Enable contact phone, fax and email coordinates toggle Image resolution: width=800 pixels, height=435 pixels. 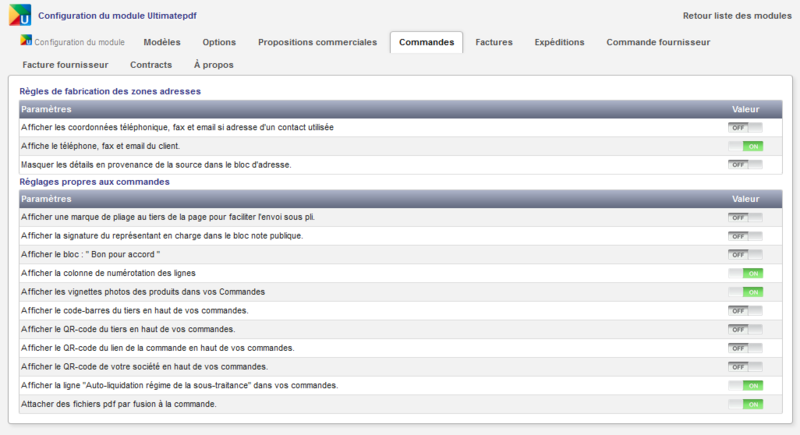745,127
